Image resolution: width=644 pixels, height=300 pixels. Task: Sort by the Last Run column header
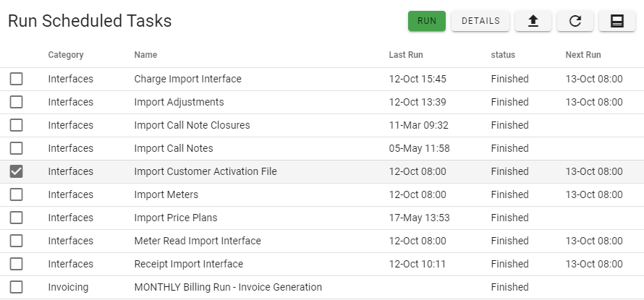406,55
